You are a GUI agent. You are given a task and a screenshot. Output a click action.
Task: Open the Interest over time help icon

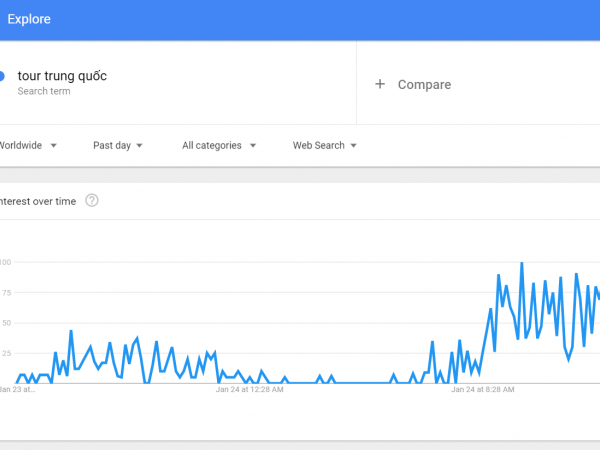pos(92,201)
